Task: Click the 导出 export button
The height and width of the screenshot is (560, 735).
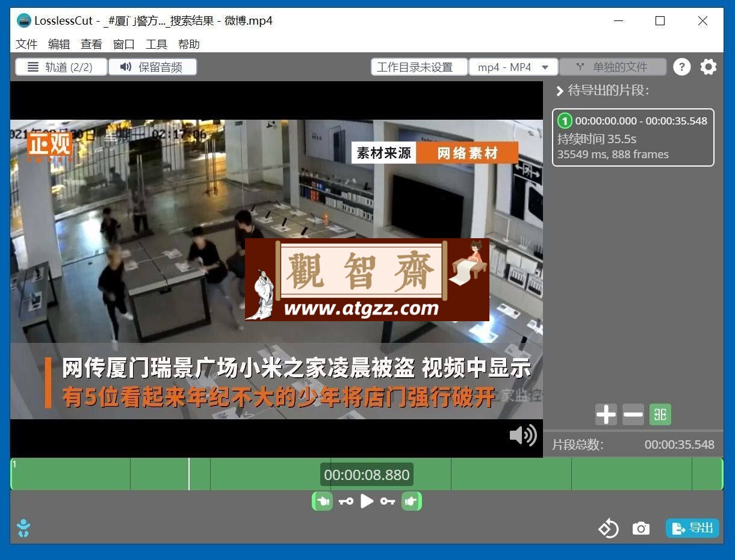Action: pos(693,528)
